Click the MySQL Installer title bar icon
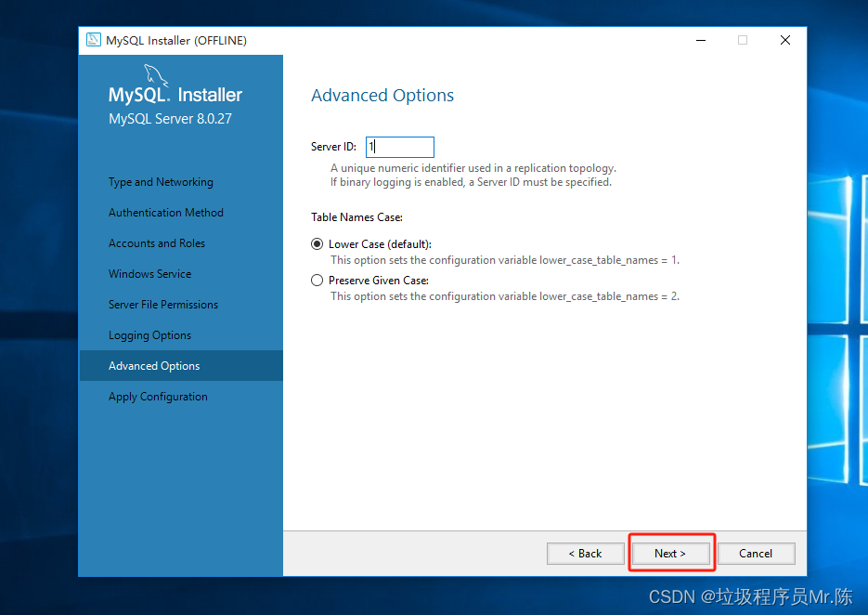 94,40
